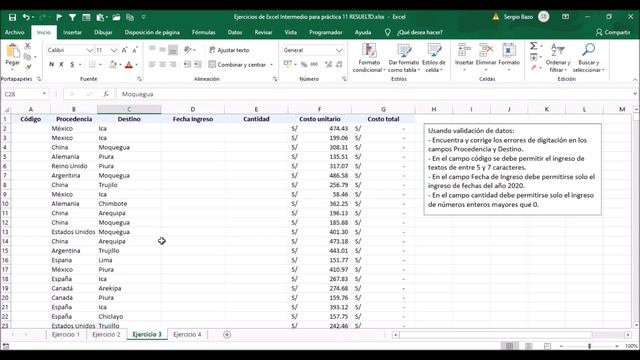Open the Ejercicio 1 sheet tab
The height and width of the screenshot is (360, 640).
coord(66,334)
